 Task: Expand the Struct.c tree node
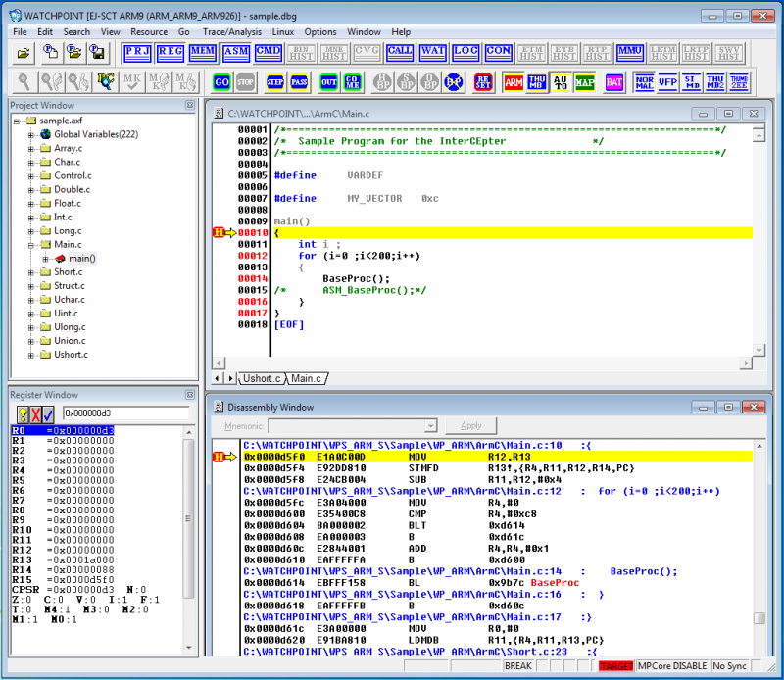(x=31, y=286)
